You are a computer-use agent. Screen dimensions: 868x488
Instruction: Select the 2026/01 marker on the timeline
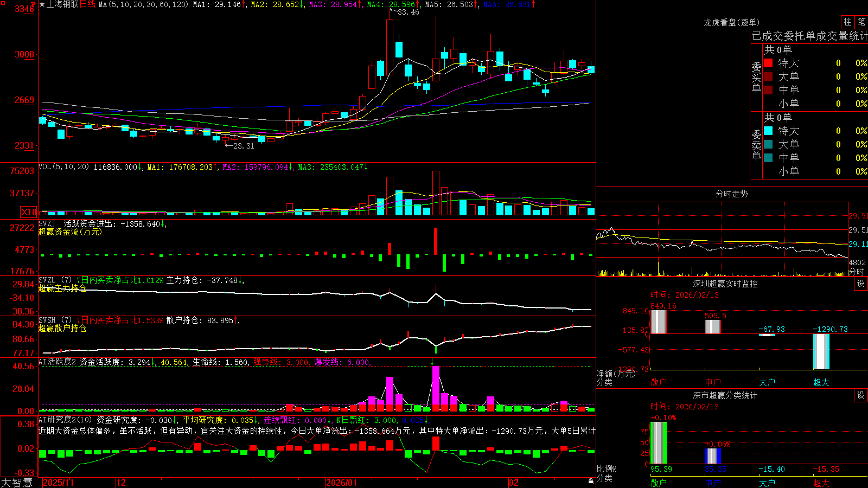tap(342, 483)
